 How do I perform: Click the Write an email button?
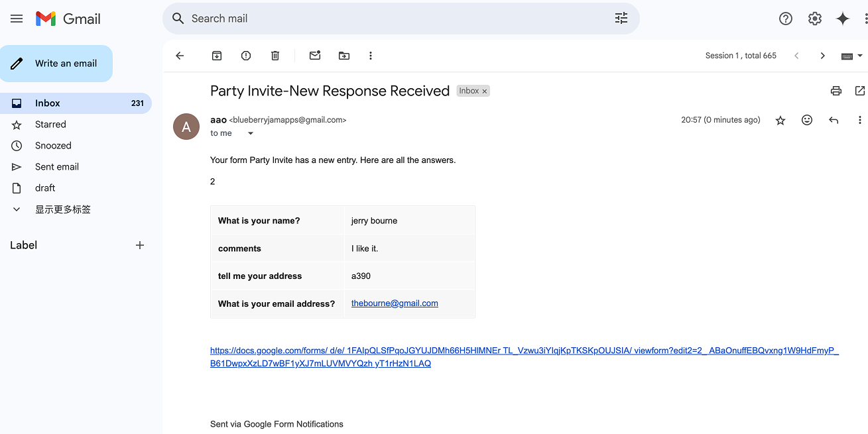click(56, 64)
